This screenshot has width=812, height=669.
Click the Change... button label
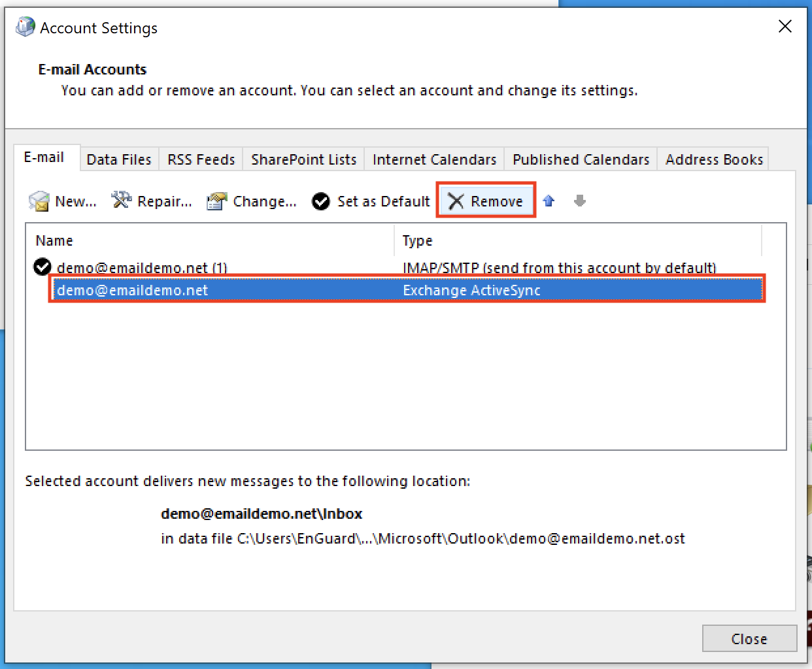(x=265, y=201)
